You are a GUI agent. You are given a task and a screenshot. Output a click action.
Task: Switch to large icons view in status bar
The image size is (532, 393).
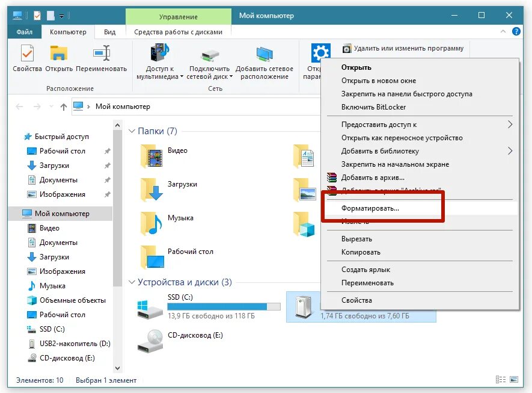tap(514, 379)
